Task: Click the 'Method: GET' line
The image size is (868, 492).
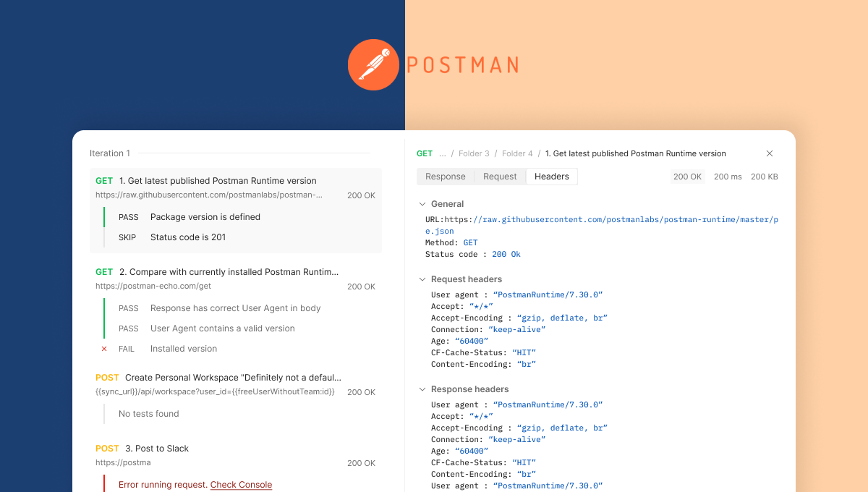Action: pos(451,243)
